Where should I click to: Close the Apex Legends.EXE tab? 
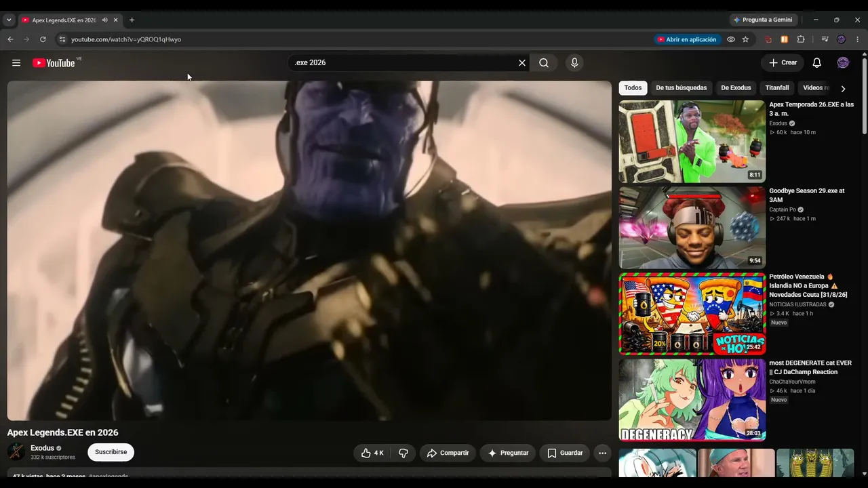point(115,20)
